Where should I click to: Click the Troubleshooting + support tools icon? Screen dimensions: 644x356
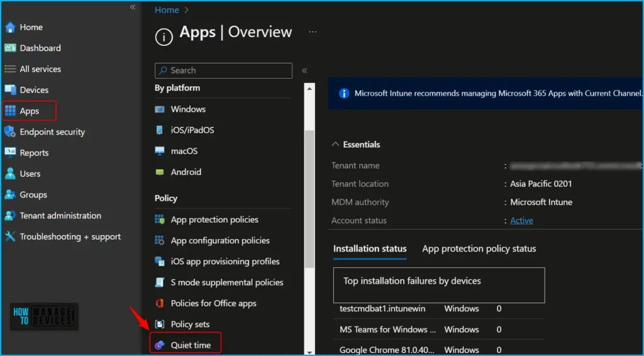10,236
